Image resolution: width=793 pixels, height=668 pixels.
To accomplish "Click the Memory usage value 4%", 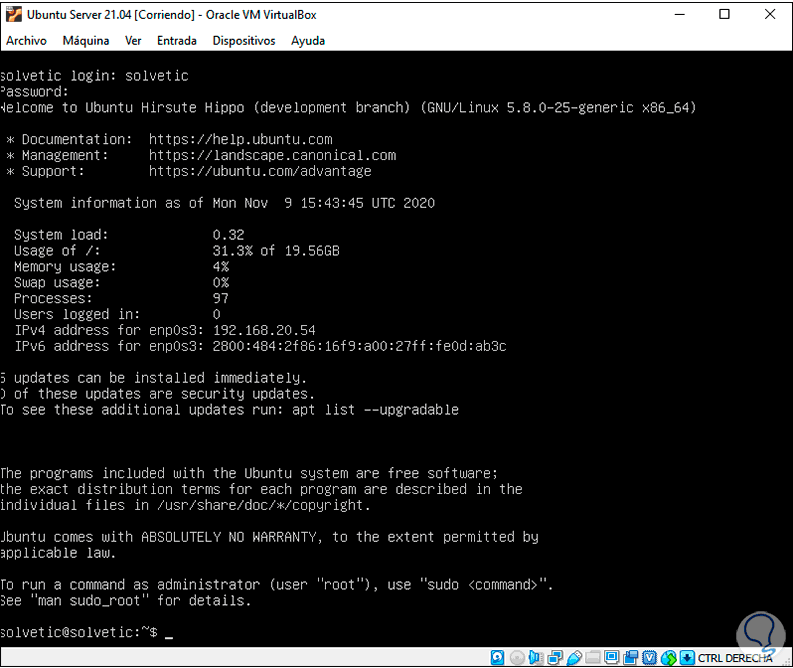I will 221,266.
